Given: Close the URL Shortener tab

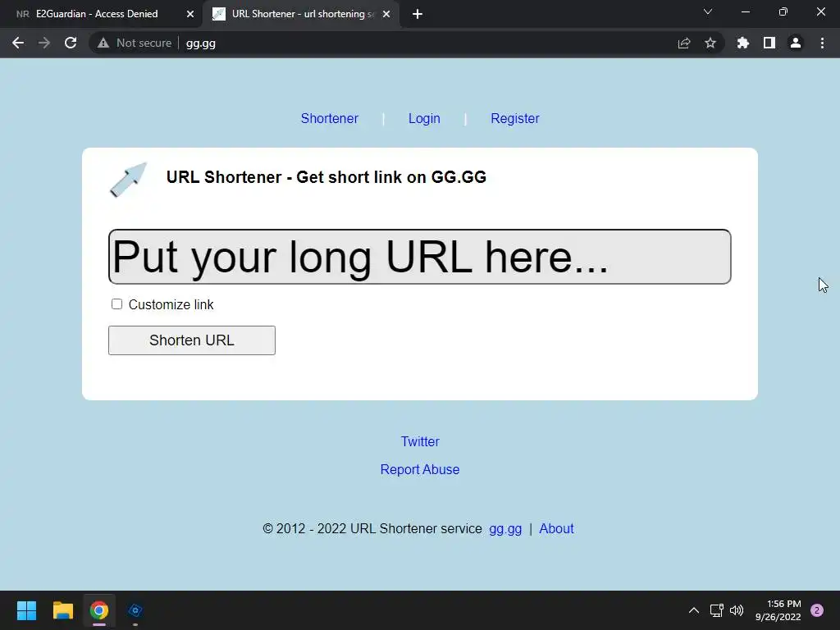Looking at the screenshot, I should [386, 14].
